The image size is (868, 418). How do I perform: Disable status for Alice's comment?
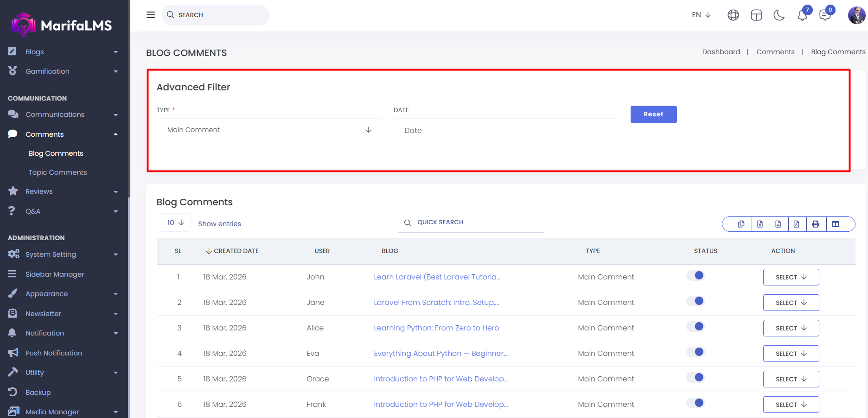point(696,327)
